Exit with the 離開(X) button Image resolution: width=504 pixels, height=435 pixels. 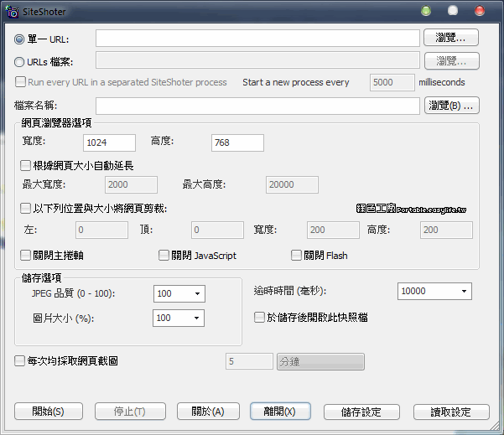pos(280,412)
